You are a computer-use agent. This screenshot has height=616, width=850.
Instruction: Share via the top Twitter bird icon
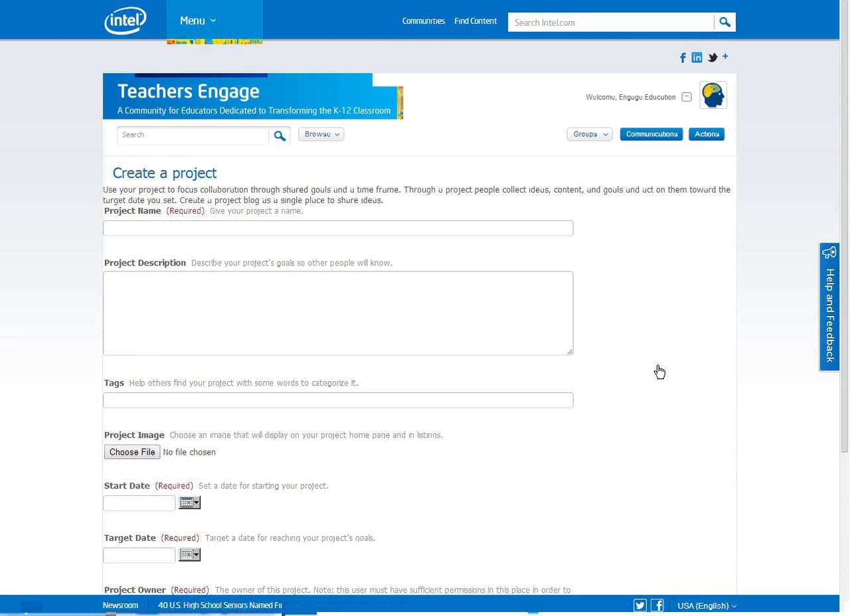pos(713,58)
